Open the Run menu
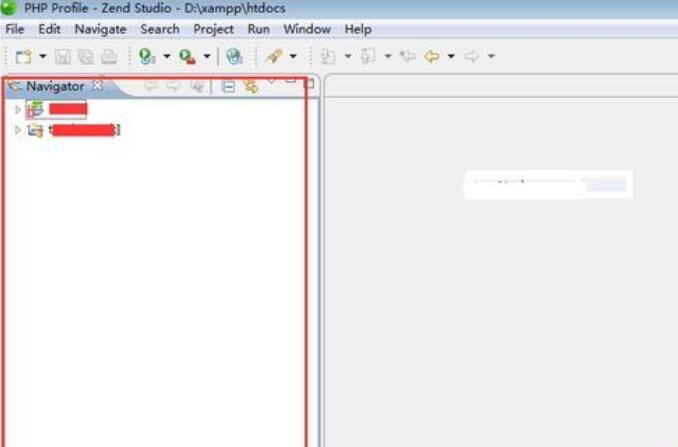 coord(259,29)
